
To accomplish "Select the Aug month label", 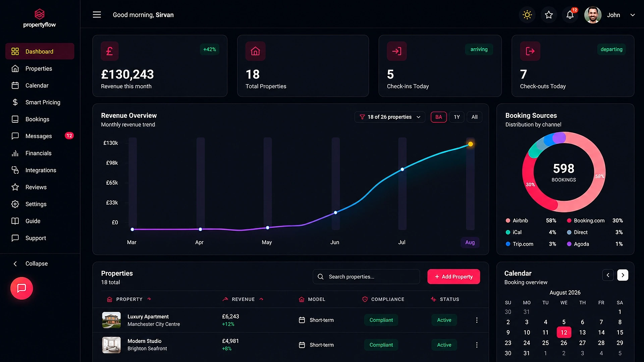I will (x=470, y=242).
